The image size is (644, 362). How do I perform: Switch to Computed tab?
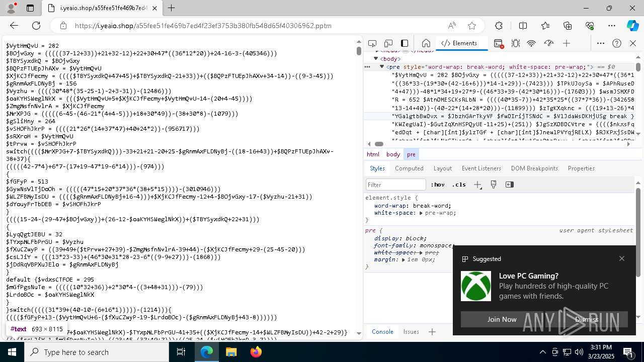[x=409, y=168]
